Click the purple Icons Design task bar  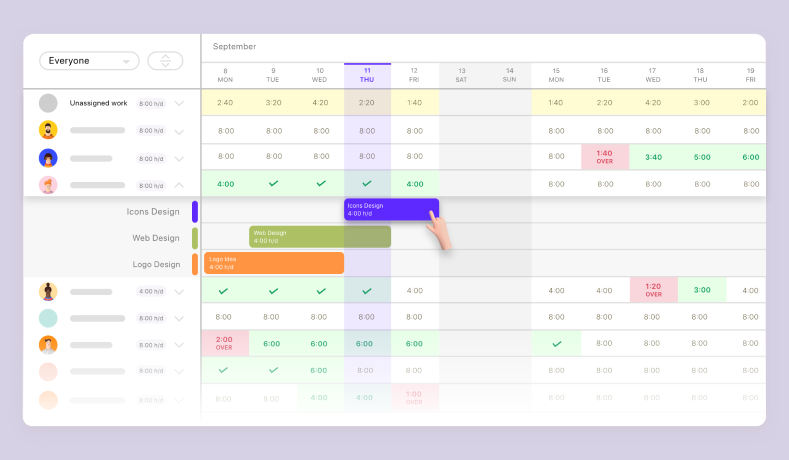click(390, 210)
